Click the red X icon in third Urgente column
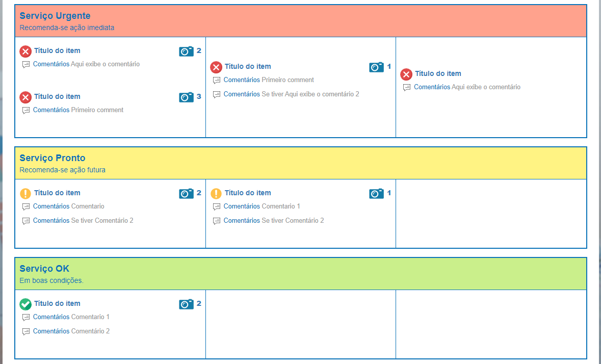This screenshot has width=601, height=364. click(406, 74)
